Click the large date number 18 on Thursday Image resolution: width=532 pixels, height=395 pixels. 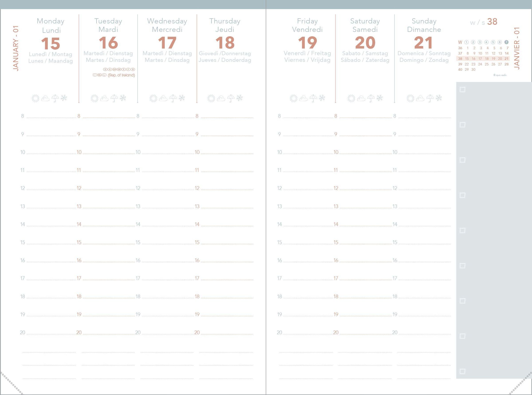point(225,43)
